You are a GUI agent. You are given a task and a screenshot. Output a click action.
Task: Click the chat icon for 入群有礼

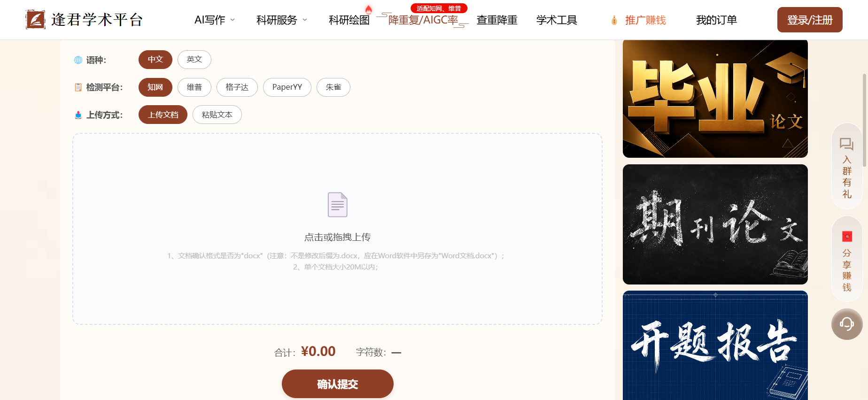point(847,144)
